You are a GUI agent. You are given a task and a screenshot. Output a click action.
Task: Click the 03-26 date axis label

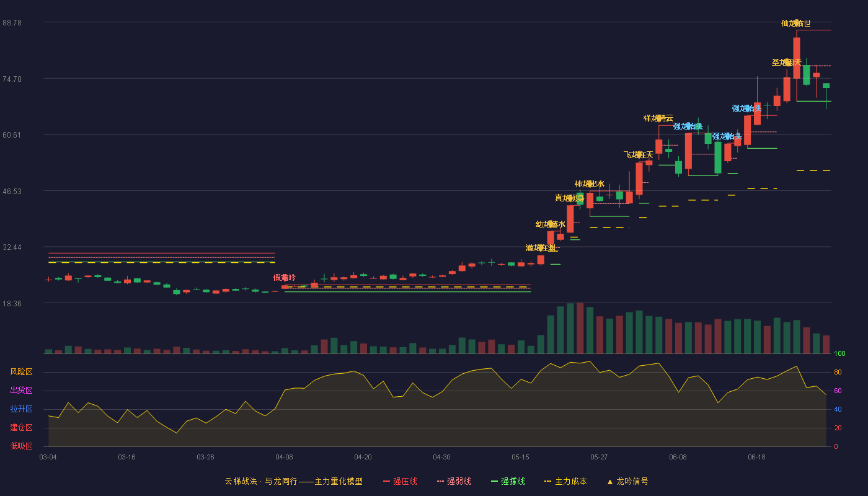[205, 457]
